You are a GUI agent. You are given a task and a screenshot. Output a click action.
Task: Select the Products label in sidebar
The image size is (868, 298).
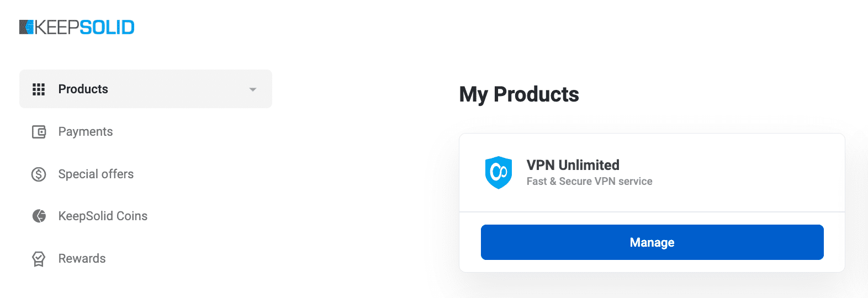[83, 89]
